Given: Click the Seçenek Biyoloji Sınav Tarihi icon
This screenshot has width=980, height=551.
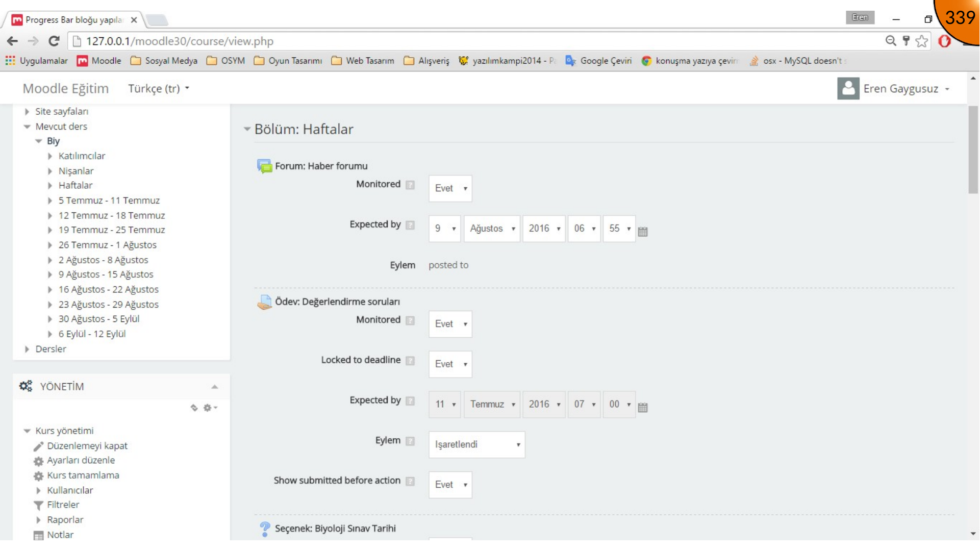Looking at the screenshot, I should (264, 529).
